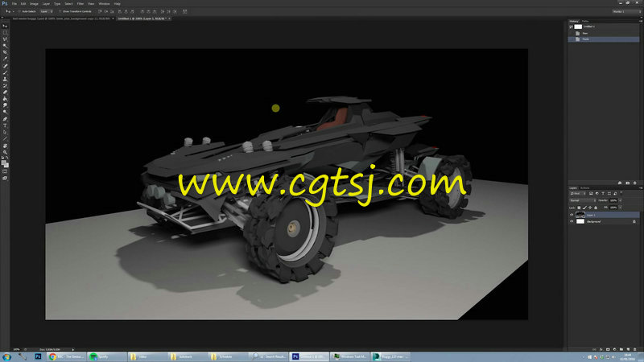Select the Healing Brush tool
644x362 pixels.
[x=5, y=66]
